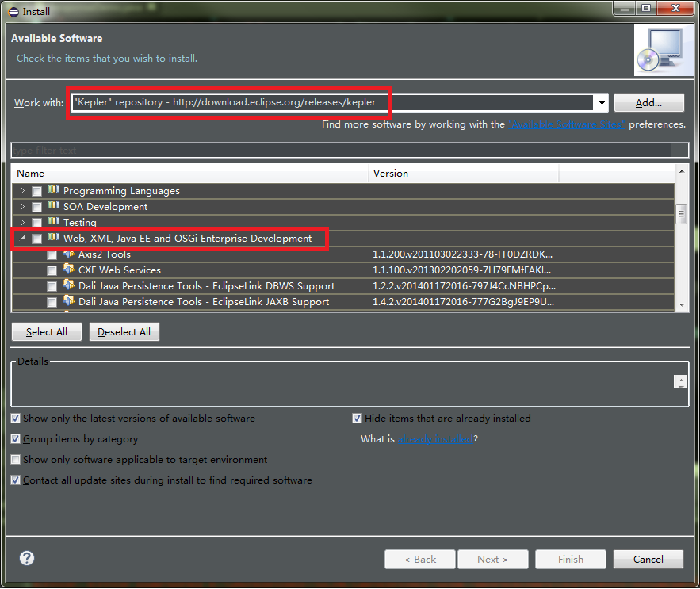
Task: Click the CXF Web Services feature icon
Action: 69,269
